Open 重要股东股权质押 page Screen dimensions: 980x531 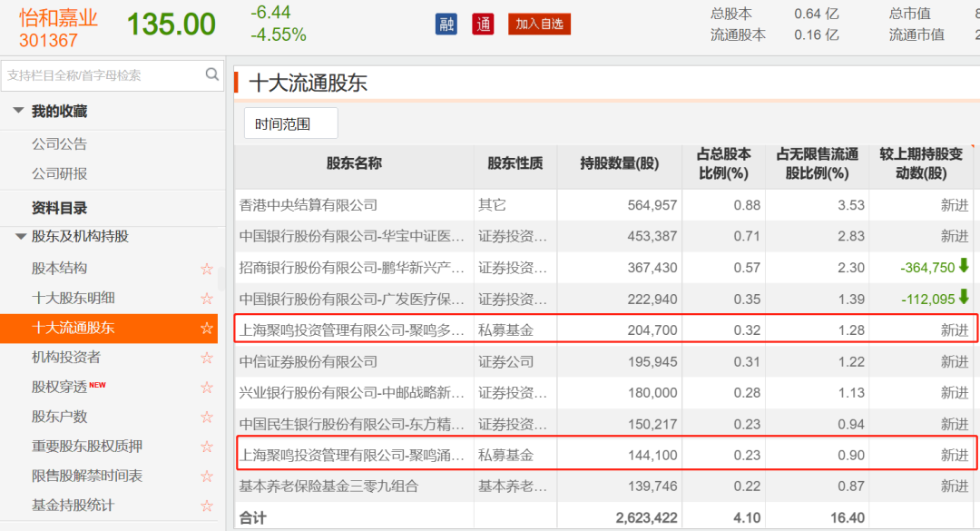pyautogui.click(x=87, y=446)
